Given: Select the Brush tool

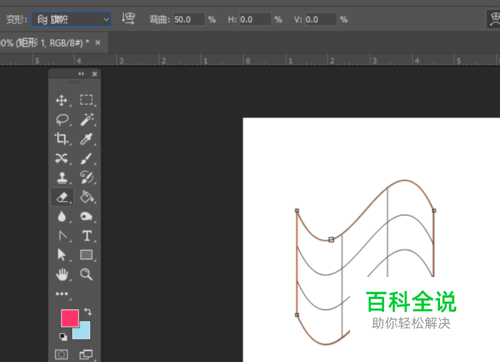Looking at the screenshot, I should pyautogui.click(x=86, y=158).
